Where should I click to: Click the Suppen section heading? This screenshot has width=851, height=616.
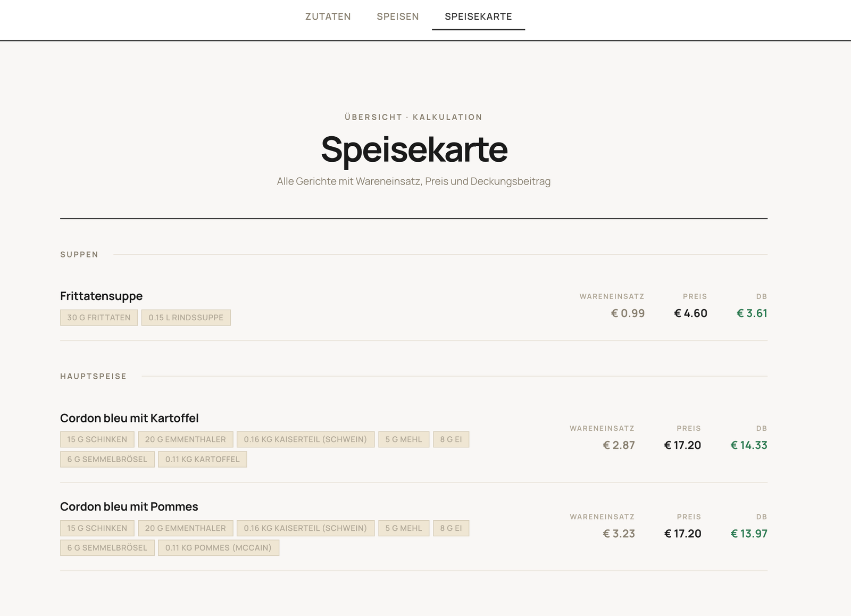pyautogui.click(x=79, y=254)
